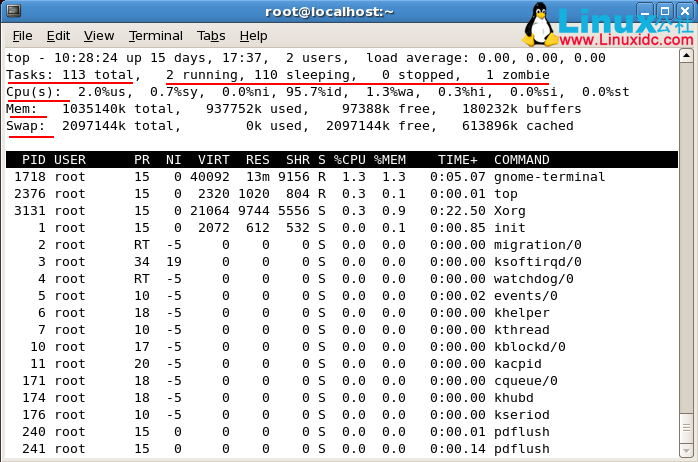The width and height of the screenshot is (698, 462).
Task: Click PID 3131 in process list
Action: click(x=30, y=211)
